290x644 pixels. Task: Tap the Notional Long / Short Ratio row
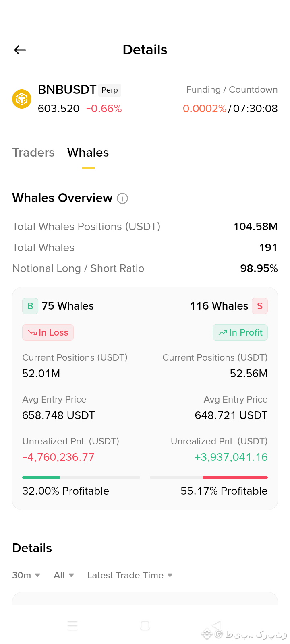coord(145,268)
